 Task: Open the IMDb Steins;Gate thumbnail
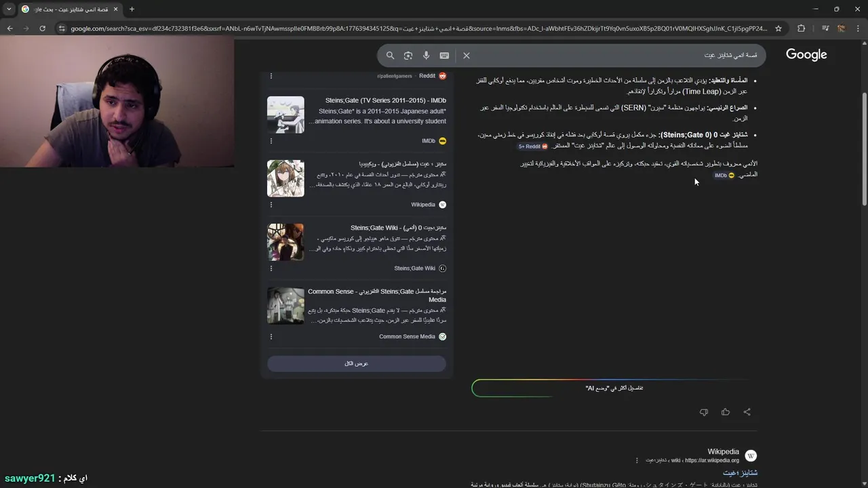(x=285, y=115)
